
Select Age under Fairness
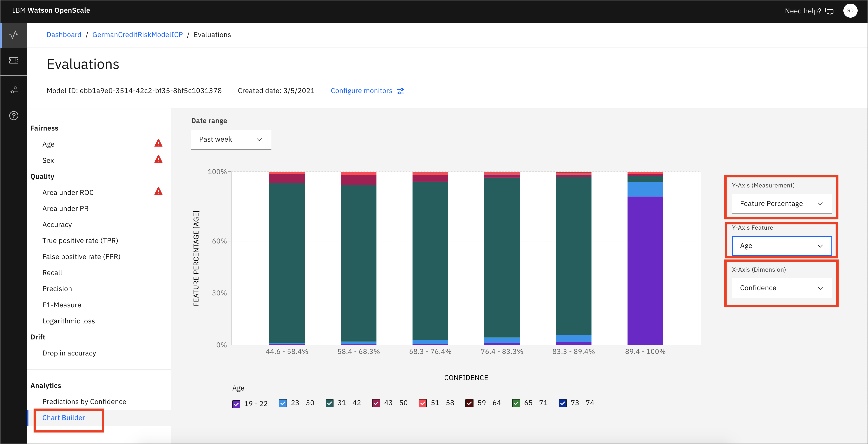49,144
